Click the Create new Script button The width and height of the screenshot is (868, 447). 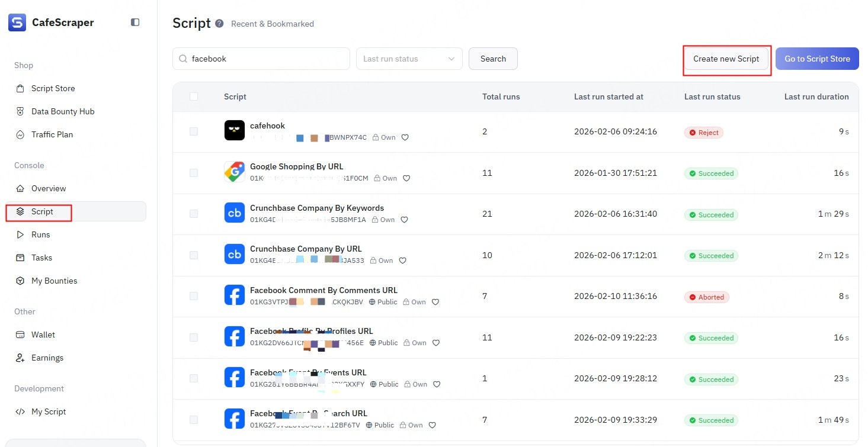pos(726,59)
